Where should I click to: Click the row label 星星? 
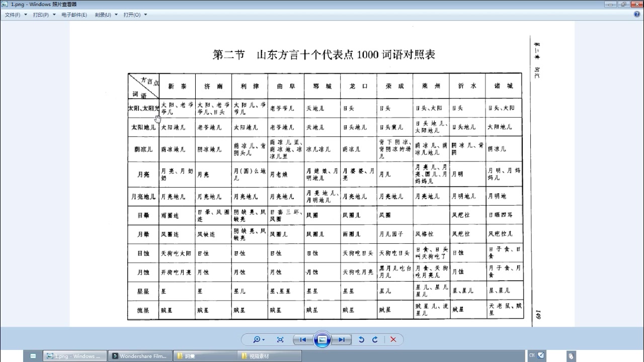[143, 291]
